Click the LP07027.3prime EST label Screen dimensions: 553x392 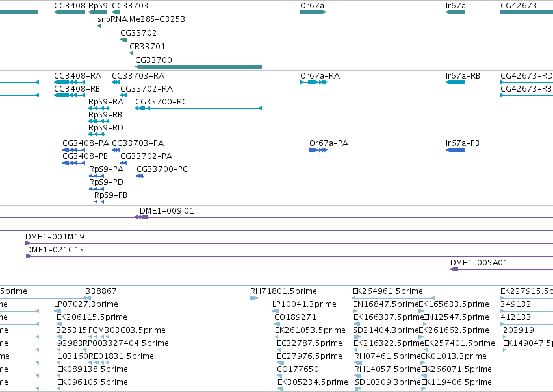(x=86, y=304)
